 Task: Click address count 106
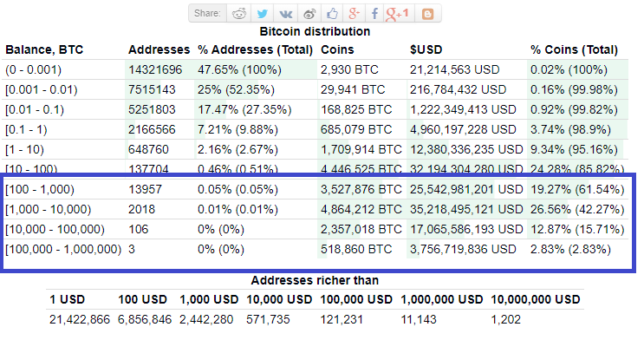pos(139,229)
